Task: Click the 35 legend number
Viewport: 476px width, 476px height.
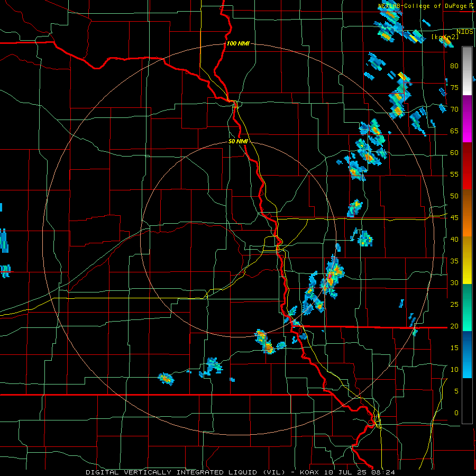Action: [x=454, y=261]
